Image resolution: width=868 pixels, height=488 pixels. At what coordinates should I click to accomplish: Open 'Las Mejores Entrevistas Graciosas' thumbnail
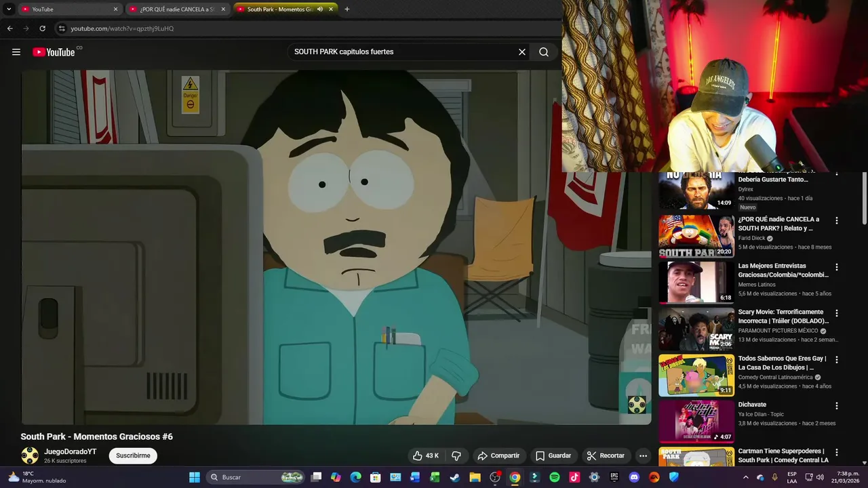[696, 283]
